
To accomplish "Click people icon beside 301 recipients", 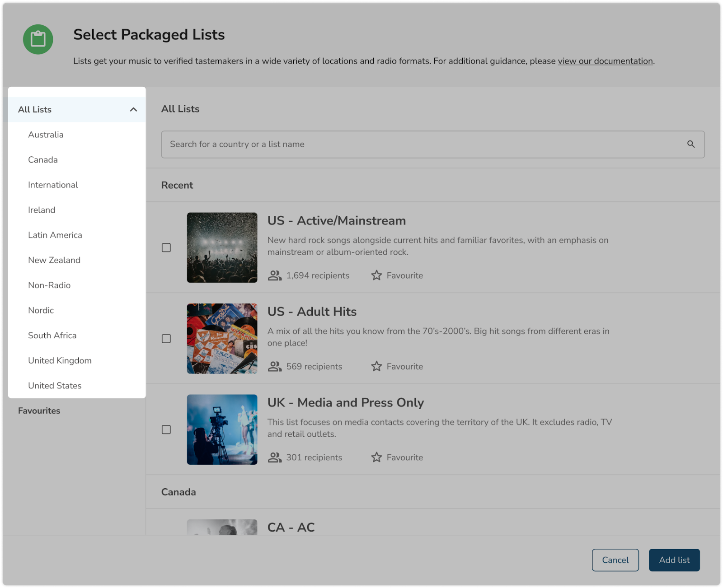I will [274, 457].
